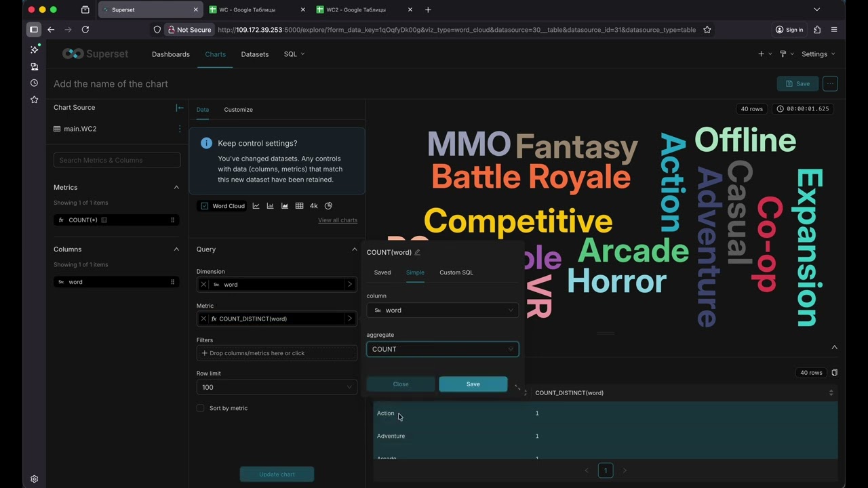Switch to the Custom SQL tab
This screenshot has width=868, height=488.
point(456,272)
